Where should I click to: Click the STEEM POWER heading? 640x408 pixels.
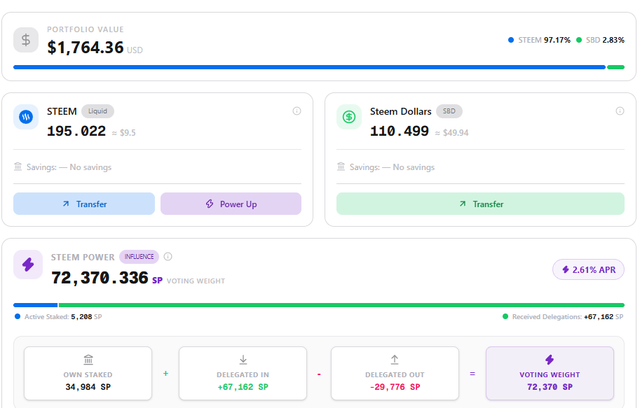pyautogui.click(x=82, y=257)
